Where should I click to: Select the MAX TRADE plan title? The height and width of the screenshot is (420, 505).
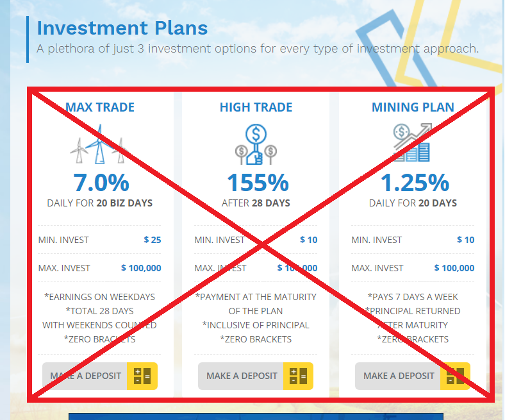click(x=100, y=107)
